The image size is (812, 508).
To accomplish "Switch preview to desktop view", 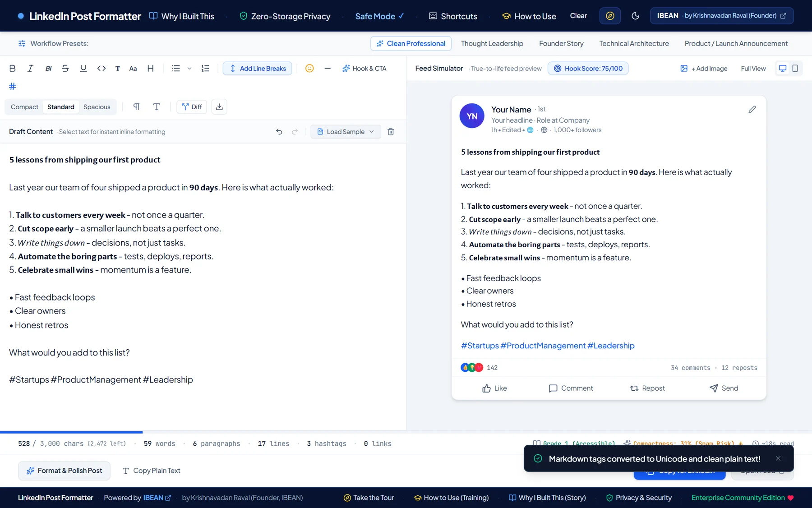I will [x=783, y=68].
